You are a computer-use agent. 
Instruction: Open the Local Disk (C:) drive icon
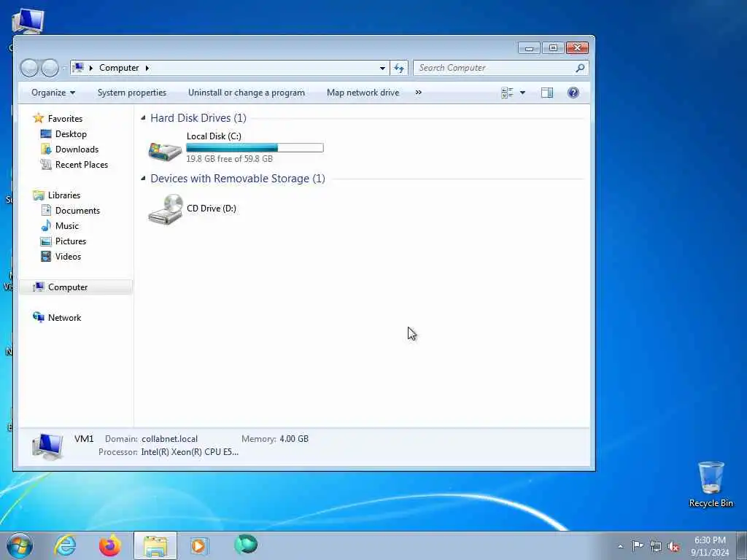click(165, 152)
